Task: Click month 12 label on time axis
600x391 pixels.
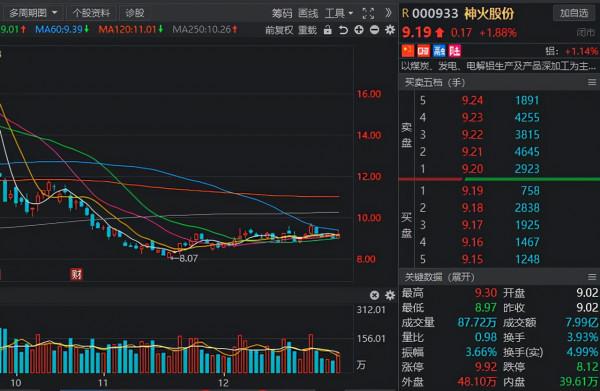Action: (223, 383)
